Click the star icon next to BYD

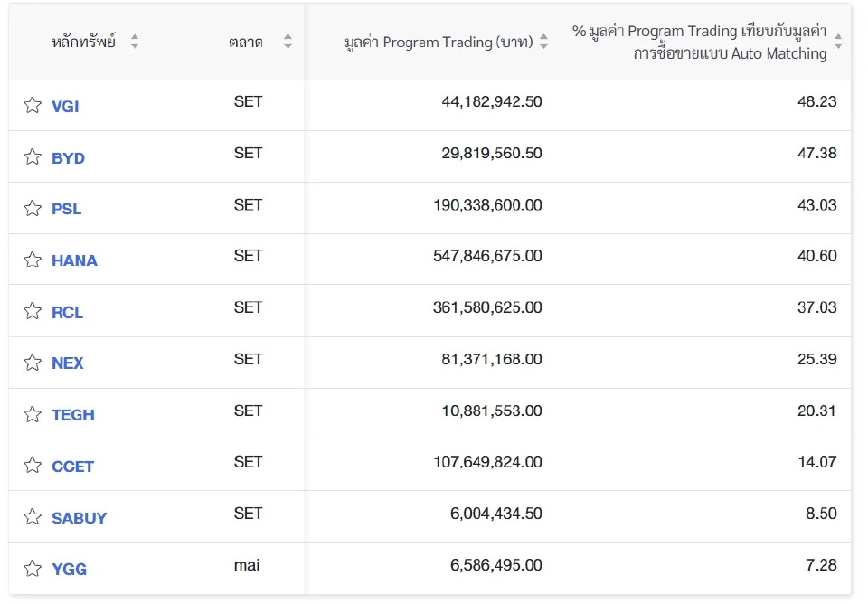point(33,156)
